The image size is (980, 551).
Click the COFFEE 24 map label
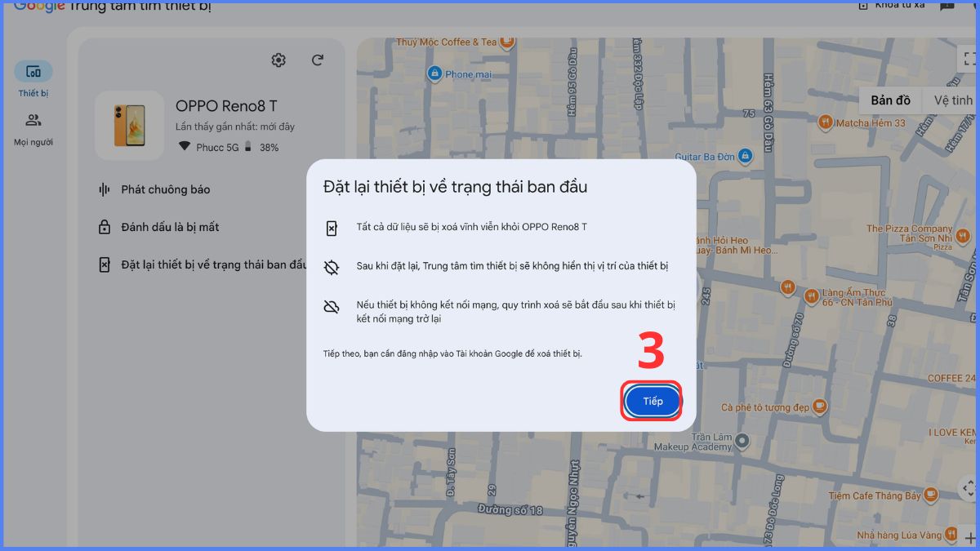tap(951, 378)
